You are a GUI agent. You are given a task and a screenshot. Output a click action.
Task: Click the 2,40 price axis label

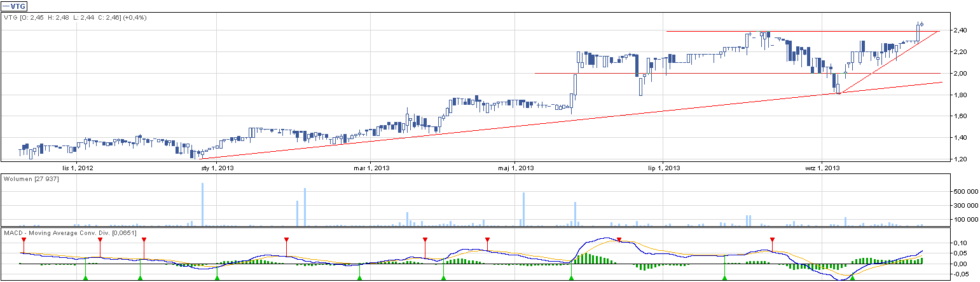click(x=960, y=30)
